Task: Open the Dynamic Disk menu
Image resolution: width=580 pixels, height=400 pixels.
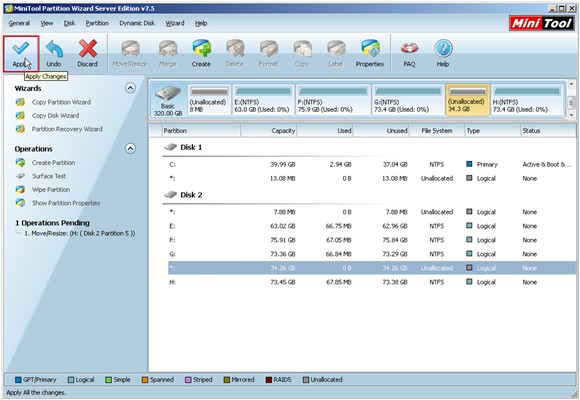Action: pyautogui.click(x=137, y=23)
